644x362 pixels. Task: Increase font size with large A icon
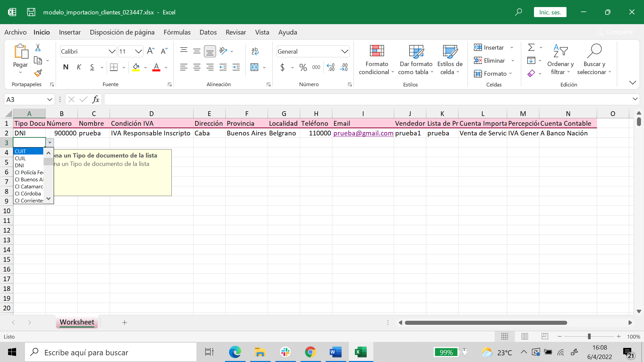click(x=151, y=51)
